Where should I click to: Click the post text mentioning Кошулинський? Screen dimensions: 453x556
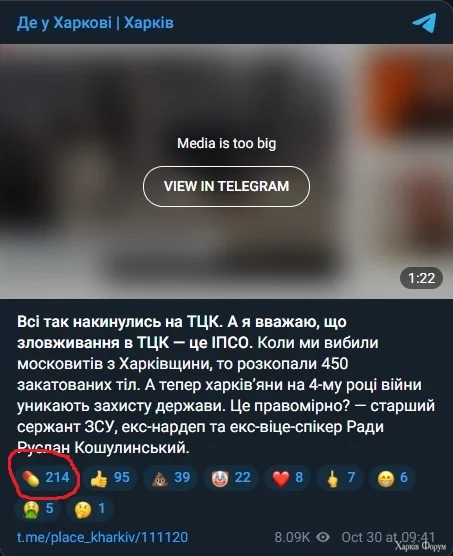pos(226,385)
